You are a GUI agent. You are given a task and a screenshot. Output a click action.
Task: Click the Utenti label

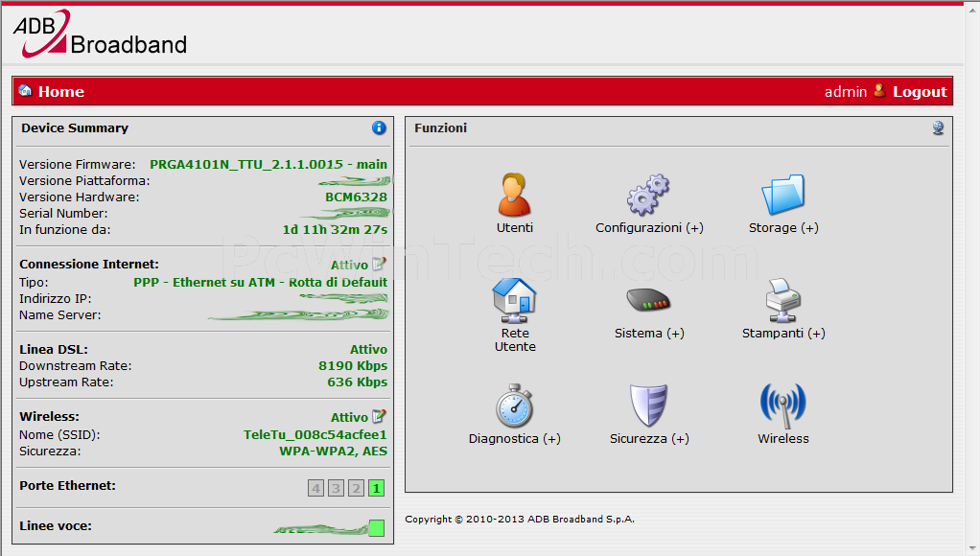[x=514, y=227]
